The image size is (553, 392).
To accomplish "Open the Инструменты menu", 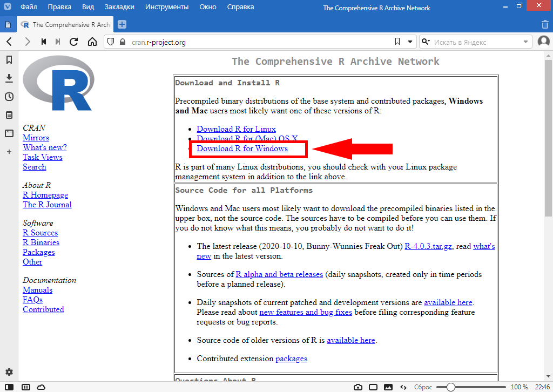I will [x=167, y=7].
